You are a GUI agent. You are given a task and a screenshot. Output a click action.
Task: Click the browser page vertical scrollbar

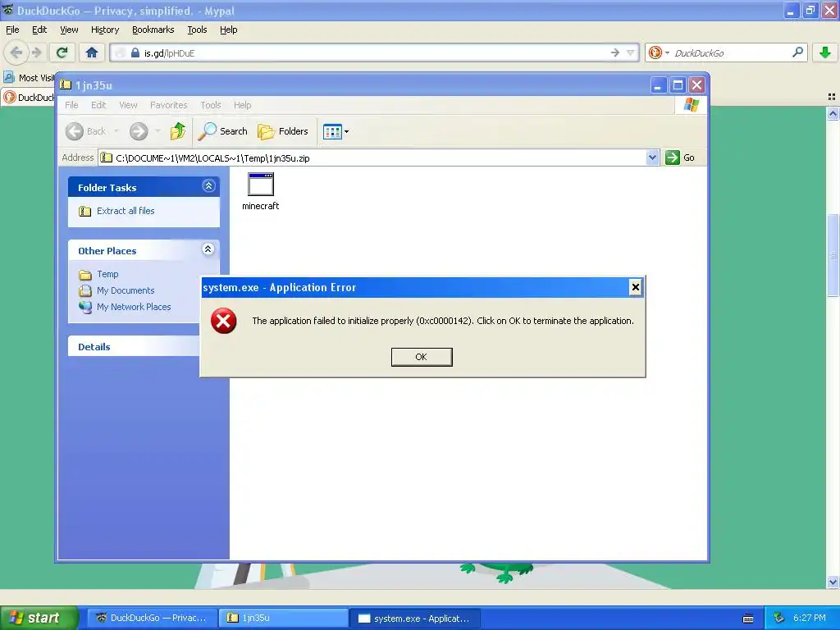(x=833, y=255)
